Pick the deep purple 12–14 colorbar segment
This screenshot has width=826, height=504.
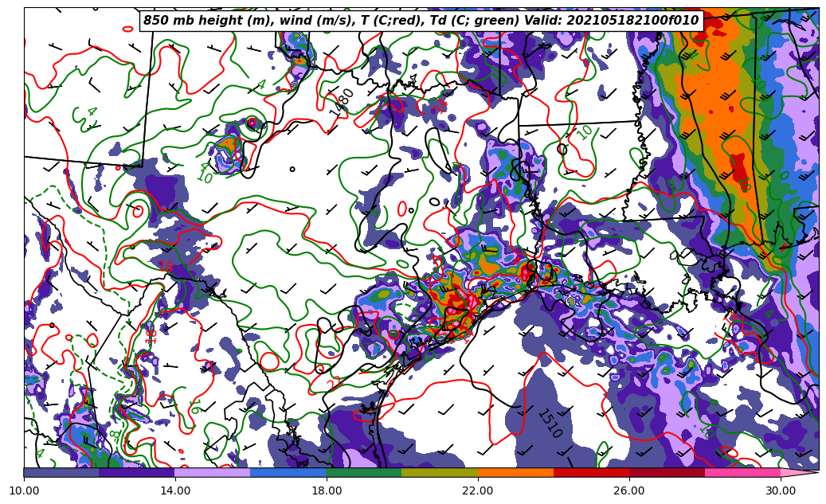click(137, 472)
